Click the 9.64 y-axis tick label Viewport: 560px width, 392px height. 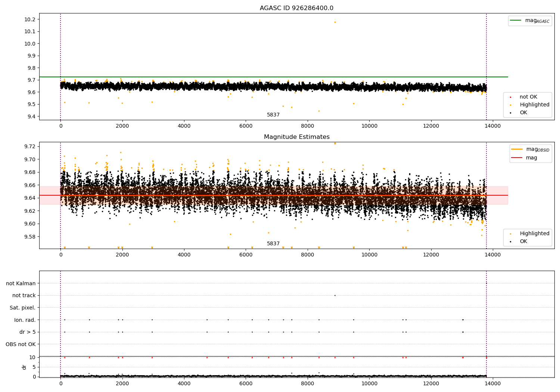(30, 198)
